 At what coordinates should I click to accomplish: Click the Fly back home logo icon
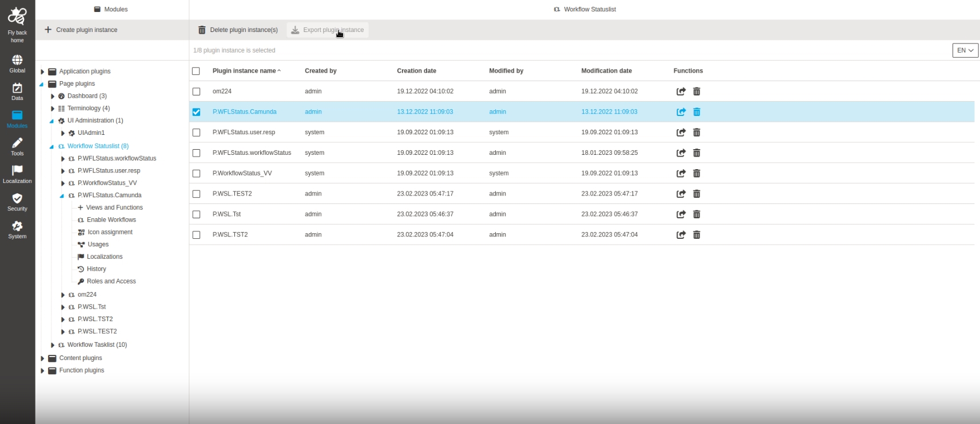[x=17, y=17]
